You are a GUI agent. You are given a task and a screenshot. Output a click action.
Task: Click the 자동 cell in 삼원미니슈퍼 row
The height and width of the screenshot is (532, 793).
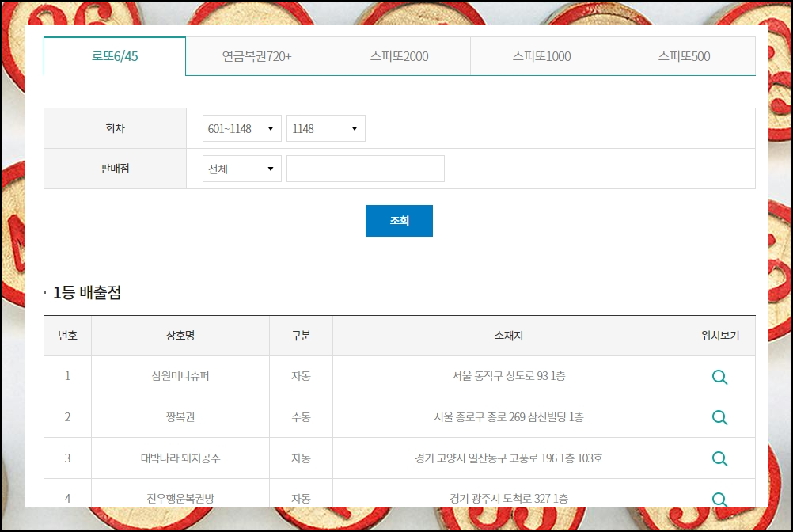pos(301,376)
